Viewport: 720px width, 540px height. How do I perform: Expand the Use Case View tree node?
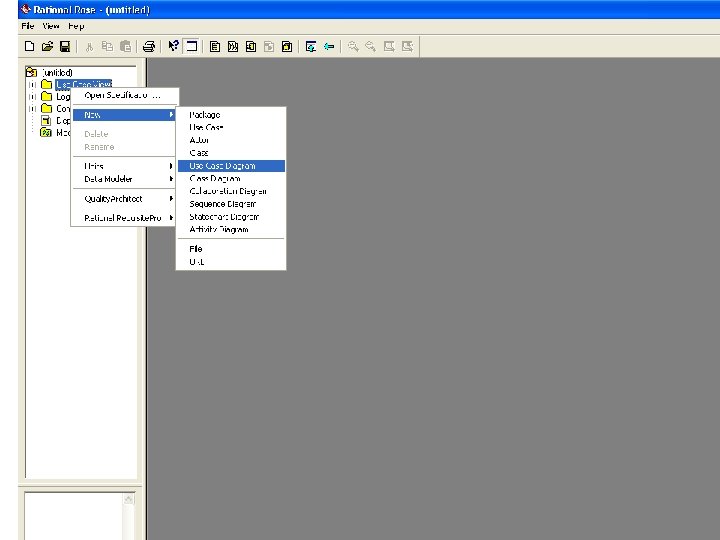click(32, 84)
